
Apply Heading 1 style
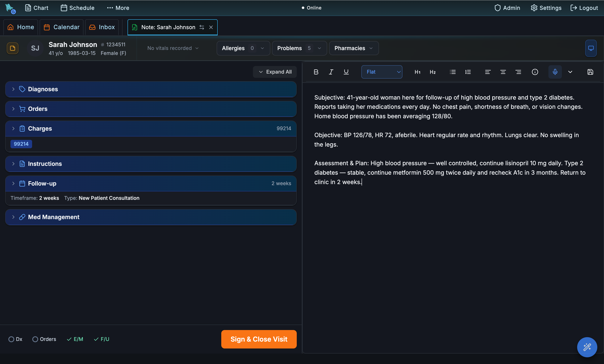418,72
